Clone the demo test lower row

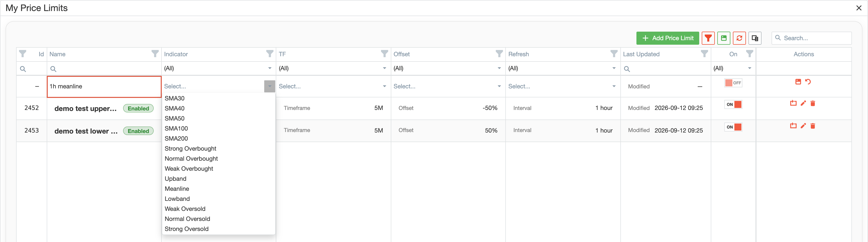click(794, 126)
